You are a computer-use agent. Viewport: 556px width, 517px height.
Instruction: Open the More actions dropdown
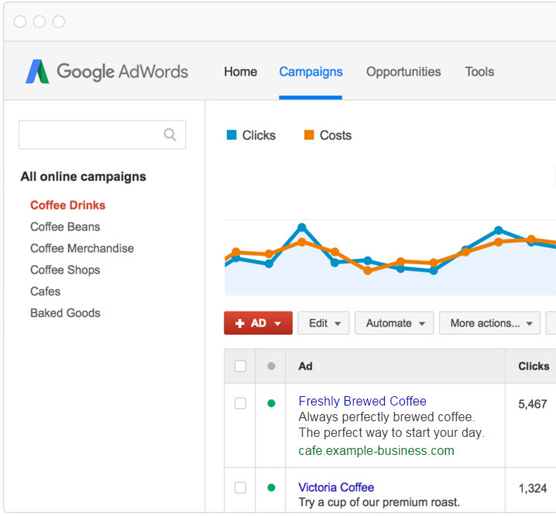[490, 323]
